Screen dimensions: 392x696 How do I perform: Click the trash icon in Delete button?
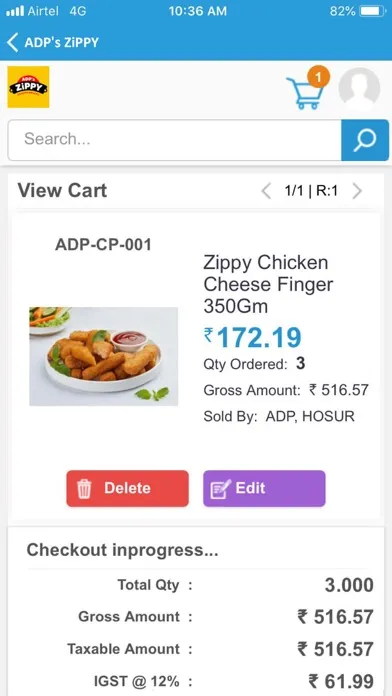[84, 489]
